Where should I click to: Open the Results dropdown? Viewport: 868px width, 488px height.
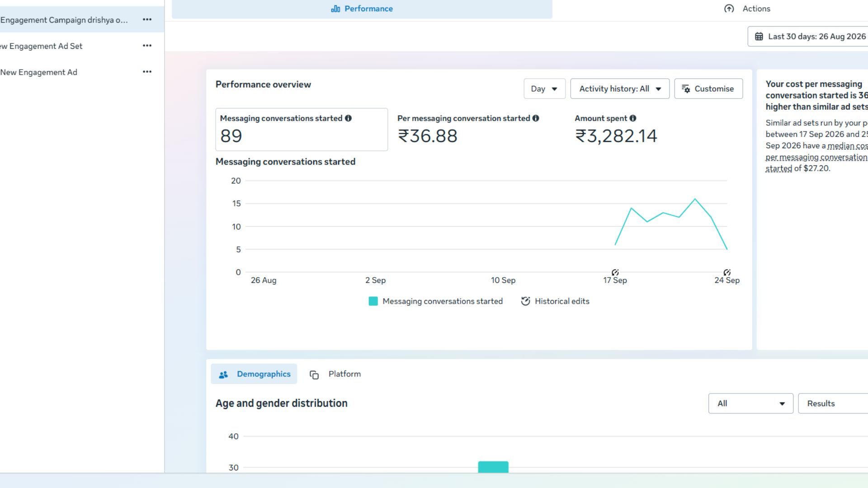point(833,404)
